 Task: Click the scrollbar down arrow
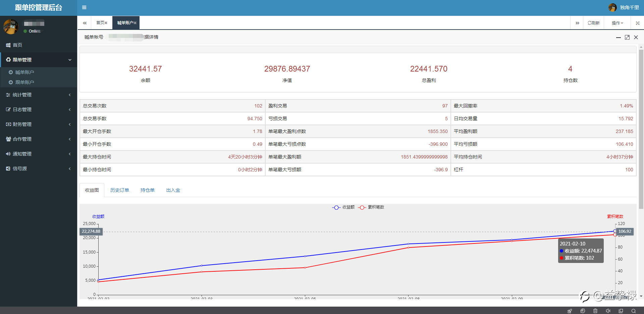pos(641,296)
